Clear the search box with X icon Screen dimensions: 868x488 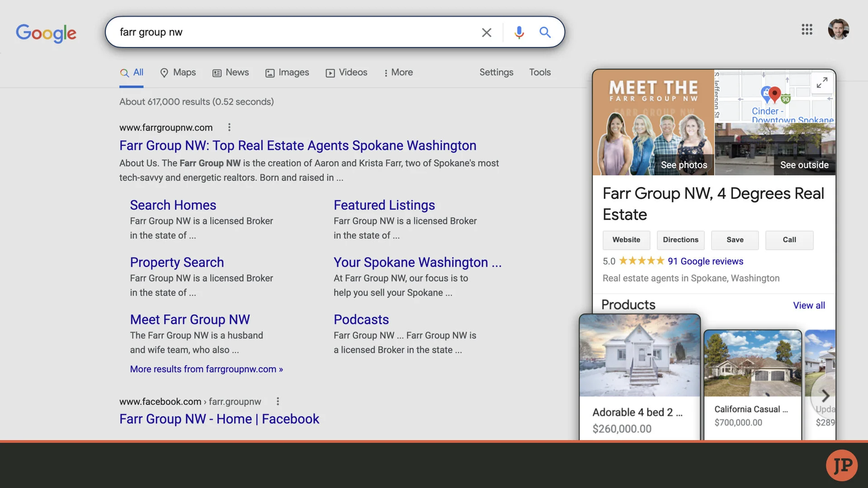click(x=486, y=33)
